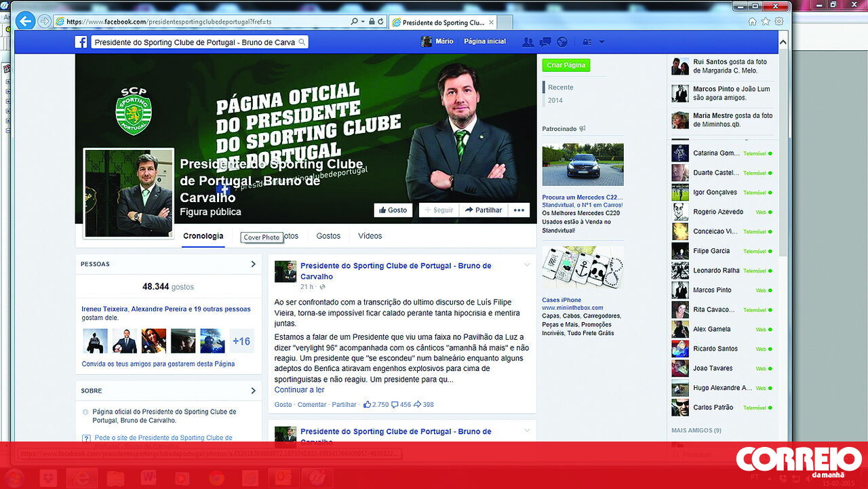Open the messages icon in top bar

[x=545, y=42]
